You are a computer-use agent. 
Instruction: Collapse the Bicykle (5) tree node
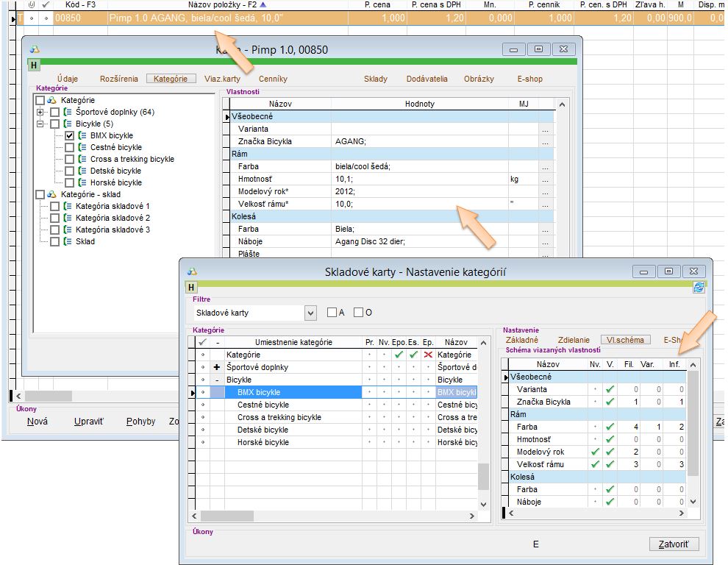(40, 124)
